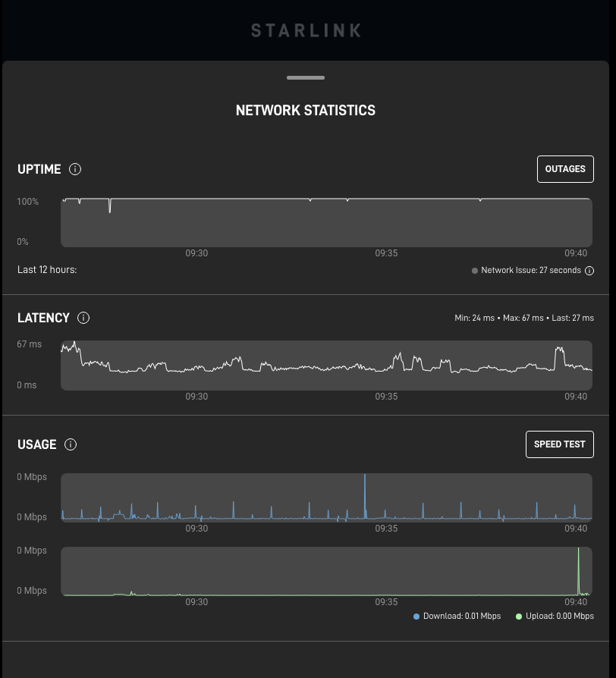
Task: Click the info icon next to UPTIME
Action: (75, 169)
